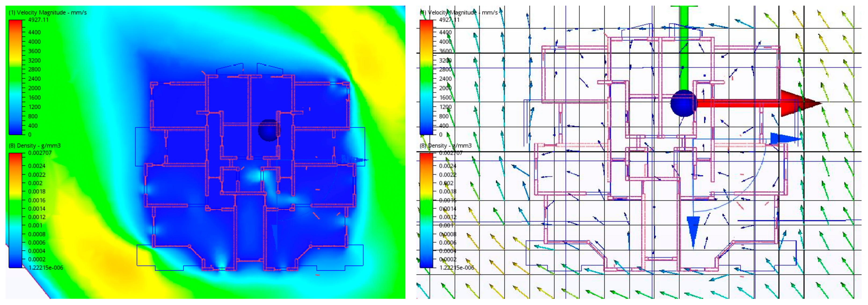868x305 pixels.
Task: Click the 1.22215e-006 minimum density value on the left legend
Action: (46, 268)
